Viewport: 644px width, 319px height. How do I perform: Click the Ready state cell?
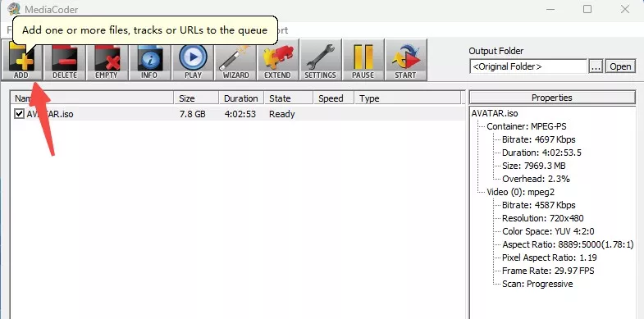[x=281, y=114]
